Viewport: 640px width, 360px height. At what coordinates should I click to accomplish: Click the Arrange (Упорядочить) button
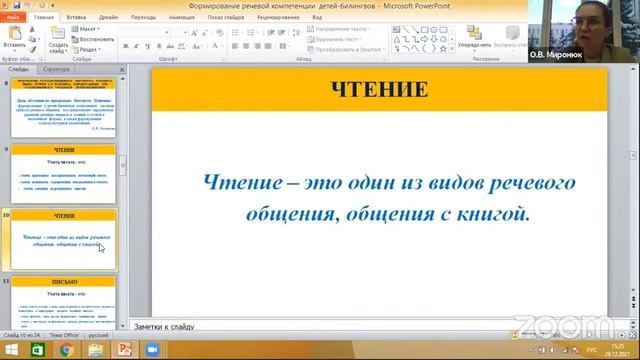pyautogui.click(x=474, y=37)
